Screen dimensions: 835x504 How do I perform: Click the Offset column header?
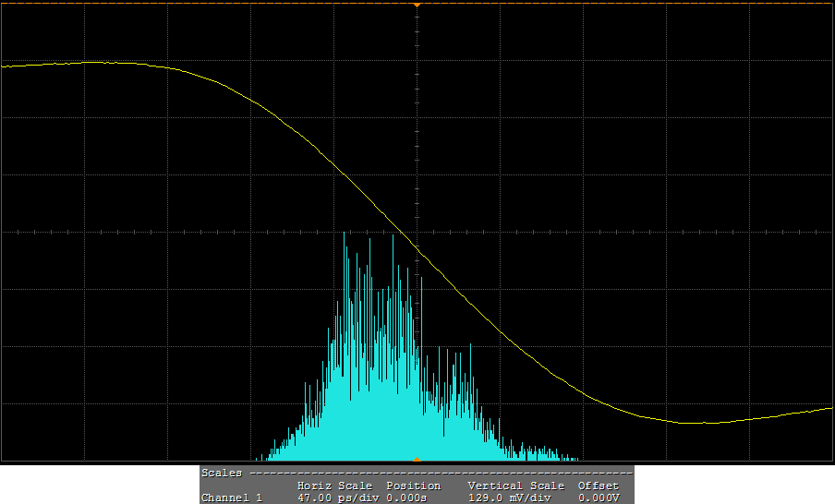pyautogui.click(x=598, y=486)
